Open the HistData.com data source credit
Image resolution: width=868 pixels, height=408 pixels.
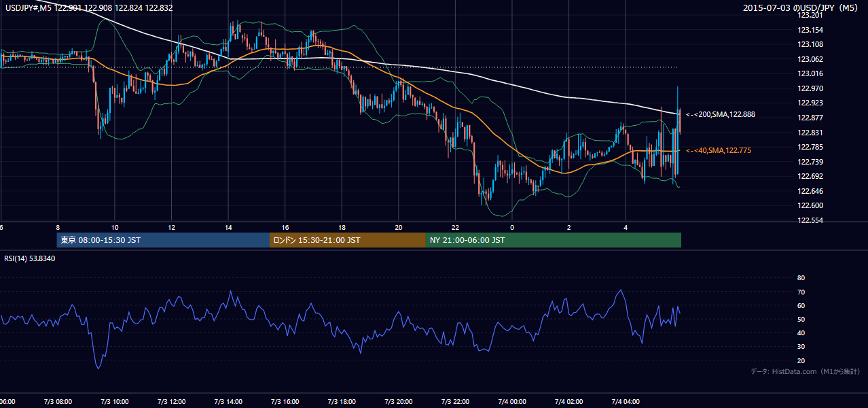tap(805, 371)
